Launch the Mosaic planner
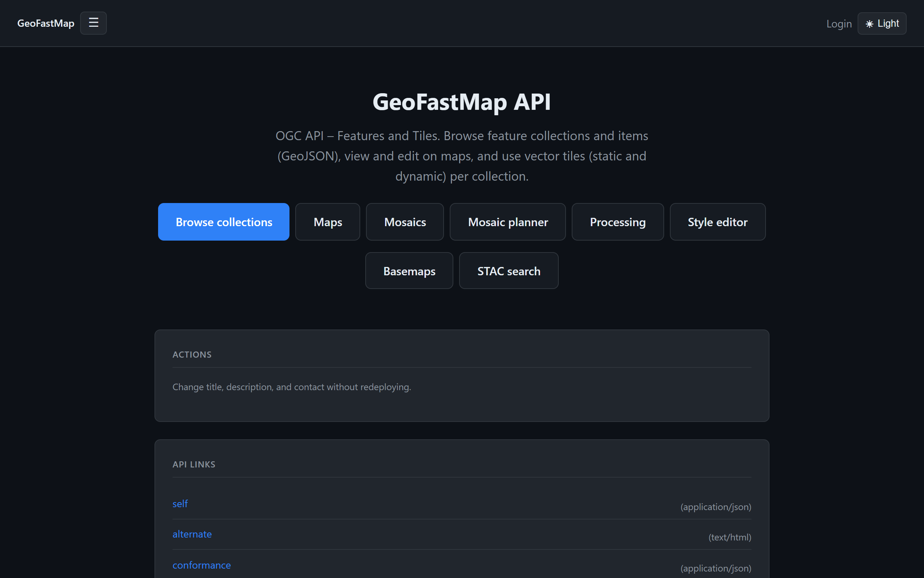Screen dimensions: 924x578 tap(507, 222)
